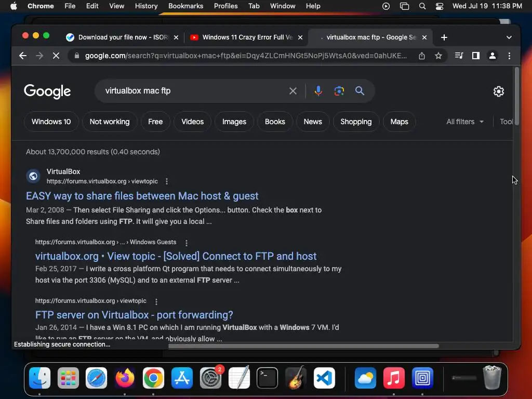The height and width of the screenshot is (399, 532).
Task: Open the Bookmarks menu
Action: [185, 6]
